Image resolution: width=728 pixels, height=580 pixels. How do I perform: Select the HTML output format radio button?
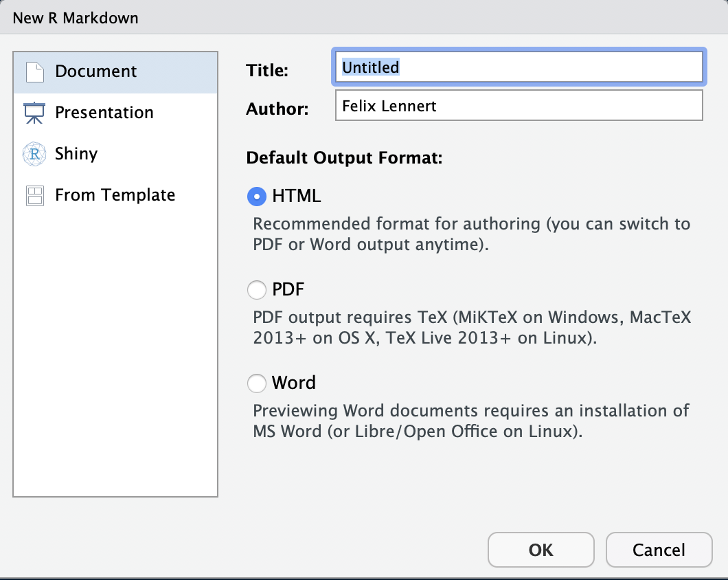(x=257, y=197)
